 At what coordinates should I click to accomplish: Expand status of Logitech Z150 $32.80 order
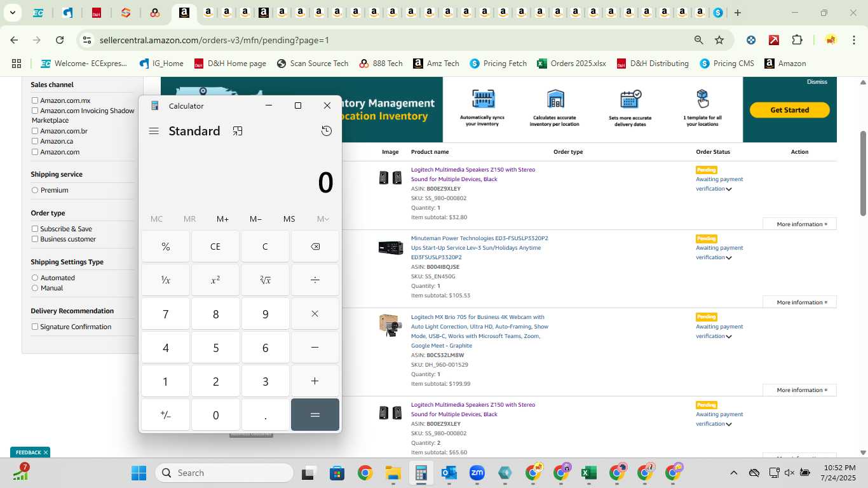(x=729, y=189)
